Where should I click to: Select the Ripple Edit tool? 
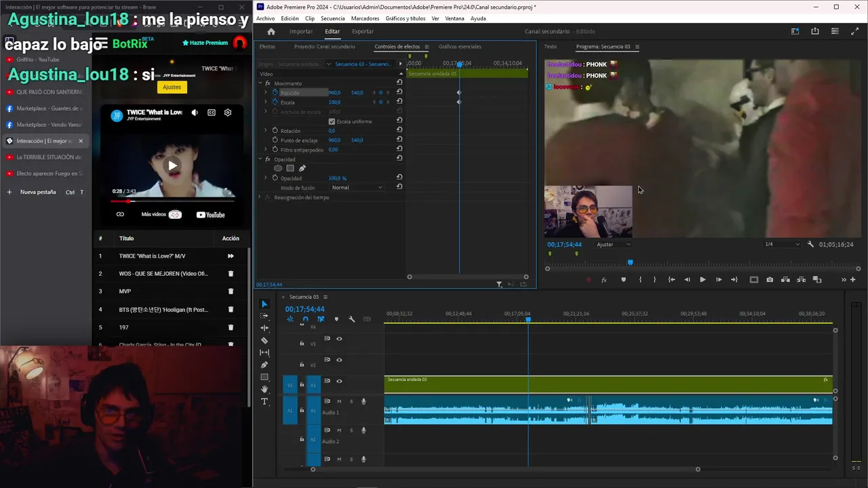pyautogui.click(x=264, y=329)
